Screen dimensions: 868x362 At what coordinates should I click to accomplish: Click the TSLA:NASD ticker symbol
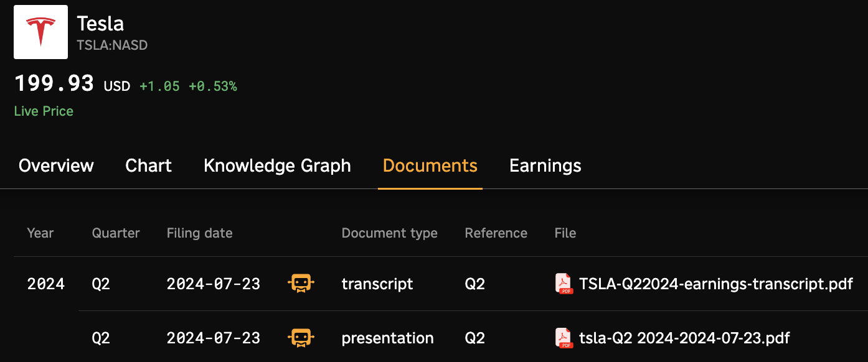(x=112, y=45)
